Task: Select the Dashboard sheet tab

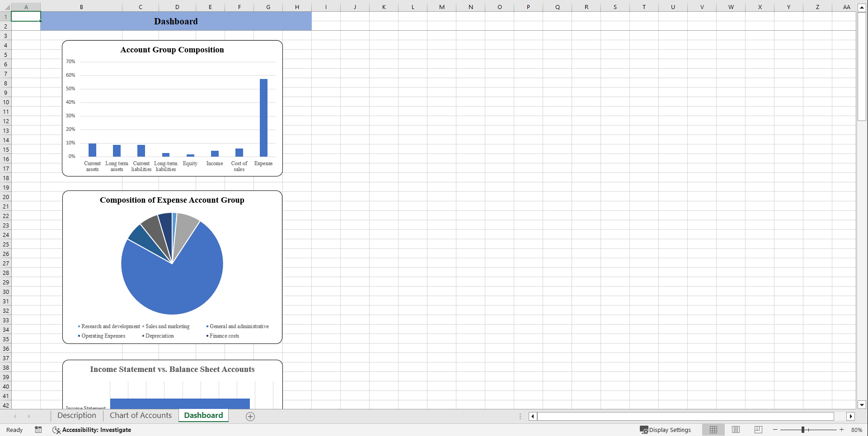Action: 203,415
